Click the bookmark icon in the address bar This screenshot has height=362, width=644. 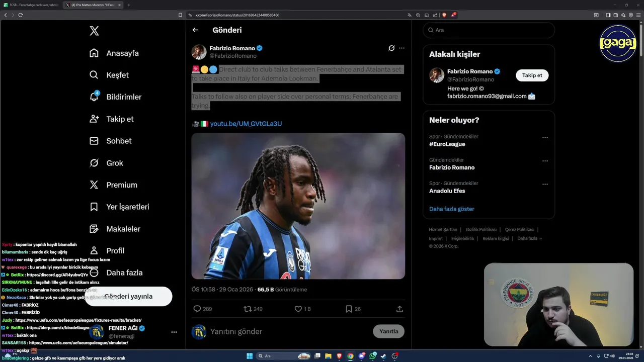[x=181, y=15]
